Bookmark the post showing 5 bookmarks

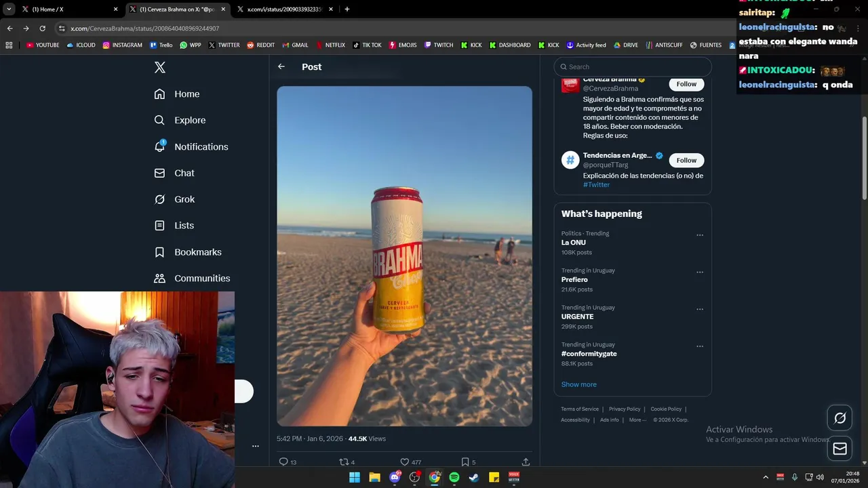465,462
